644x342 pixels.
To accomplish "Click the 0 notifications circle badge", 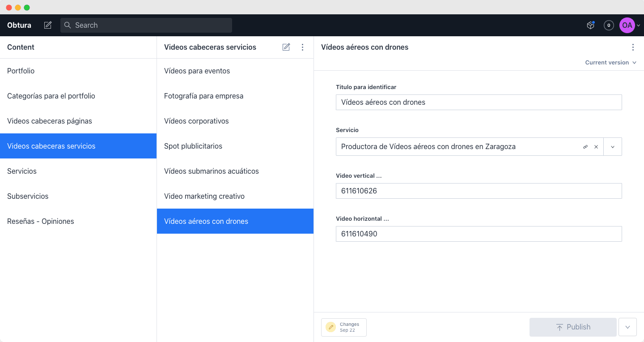I will pos(609,26).
